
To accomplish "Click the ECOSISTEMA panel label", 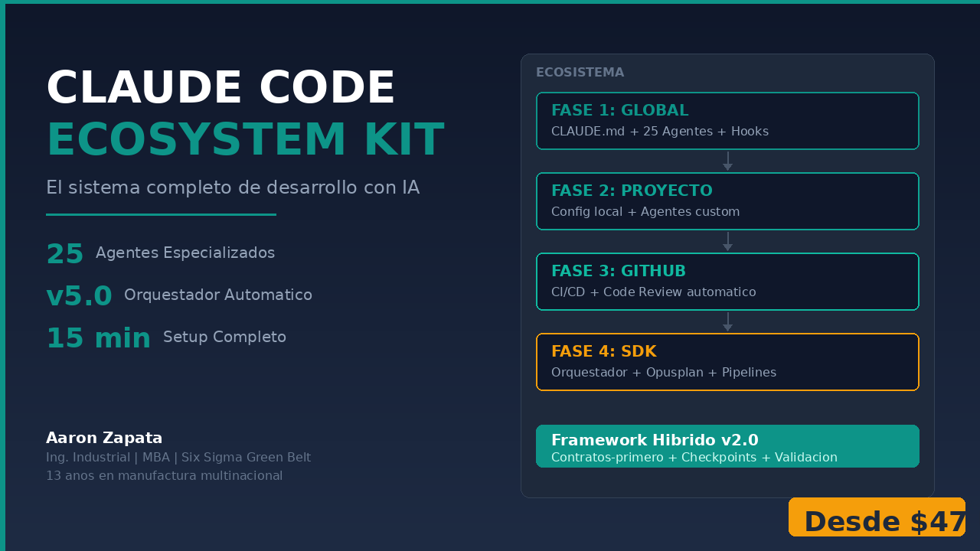I will click(x=580, y=73).
